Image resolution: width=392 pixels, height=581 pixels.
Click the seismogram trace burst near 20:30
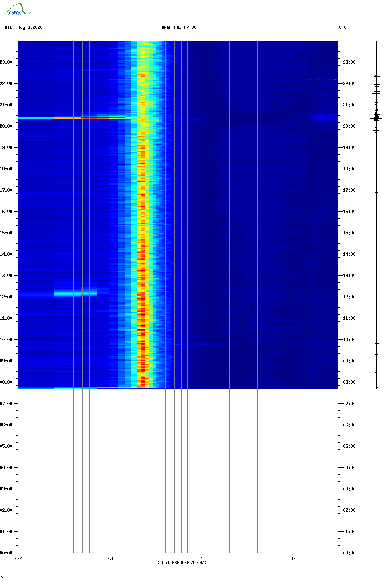point(376,117)
